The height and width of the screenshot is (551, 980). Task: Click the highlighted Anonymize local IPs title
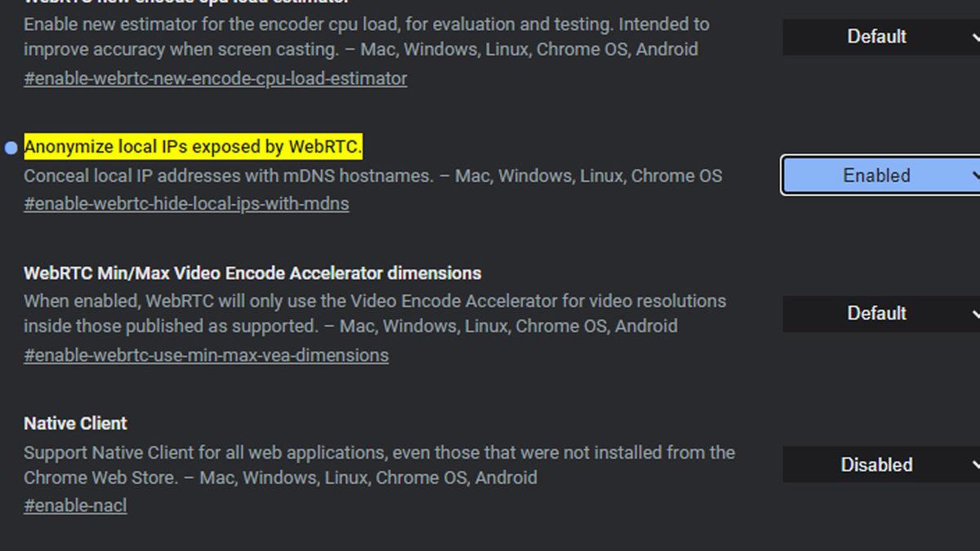tap(193, 147)
